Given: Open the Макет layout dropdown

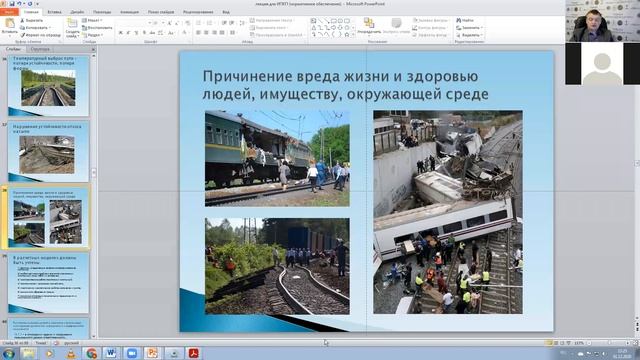Looking at the screenshot, I should click(x=92, y=20).
